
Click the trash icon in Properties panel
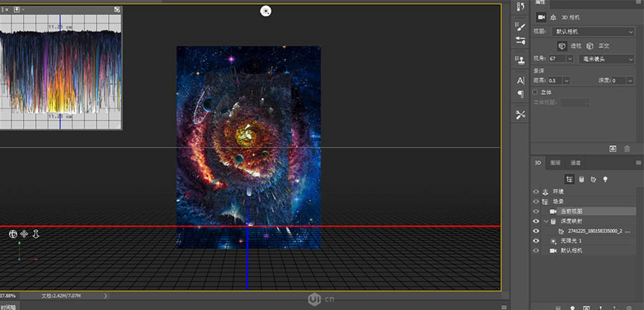[x=627, y=149]
